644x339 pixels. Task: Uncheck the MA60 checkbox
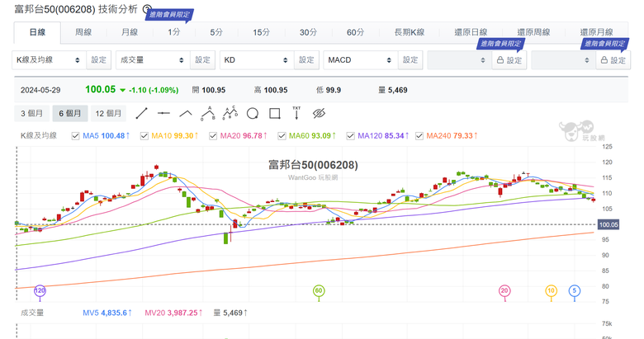point(282,136)
